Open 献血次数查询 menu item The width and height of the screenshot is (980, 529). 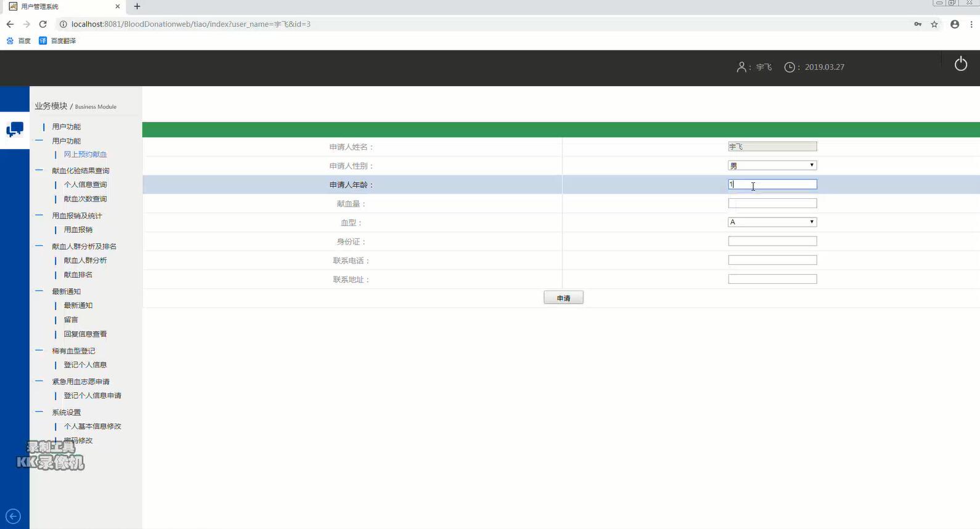(85, 199)
